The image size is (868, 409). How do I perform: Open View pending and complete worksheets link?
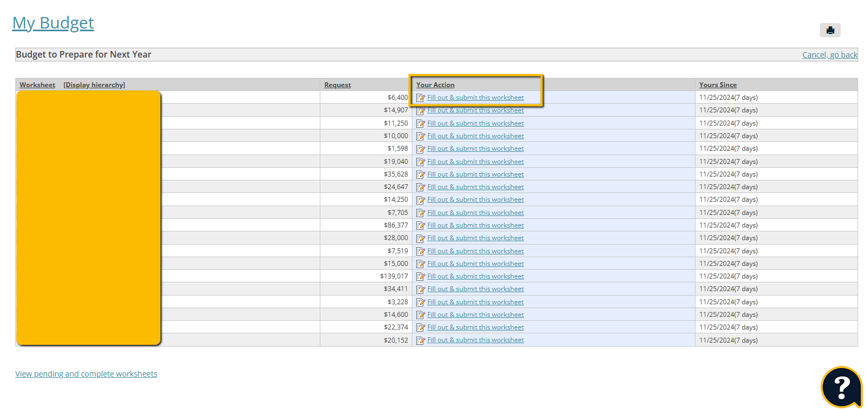click(86, 374)
